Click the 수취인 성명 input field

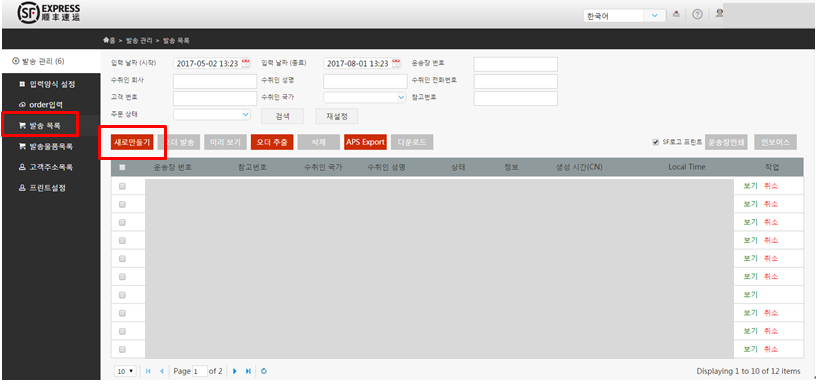click(x=365, y=81)
